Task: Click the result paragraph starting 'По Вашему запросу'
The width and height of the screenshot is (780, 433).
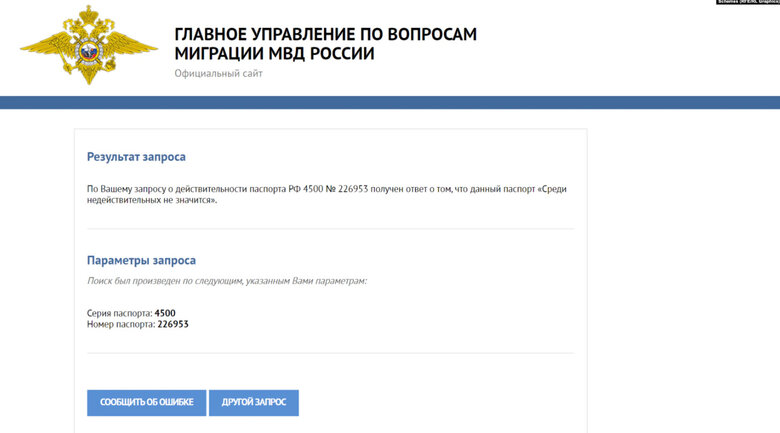Action: click(327, 195)
